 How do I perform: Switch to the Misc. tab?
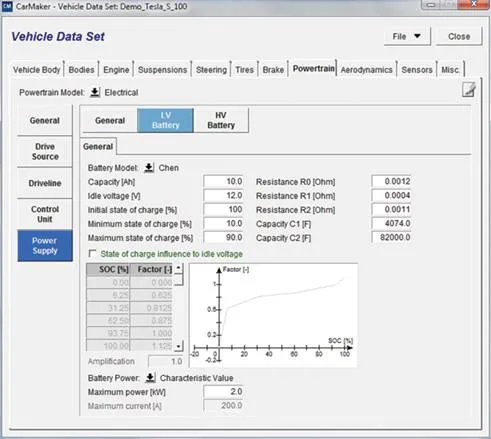point(450,70)
